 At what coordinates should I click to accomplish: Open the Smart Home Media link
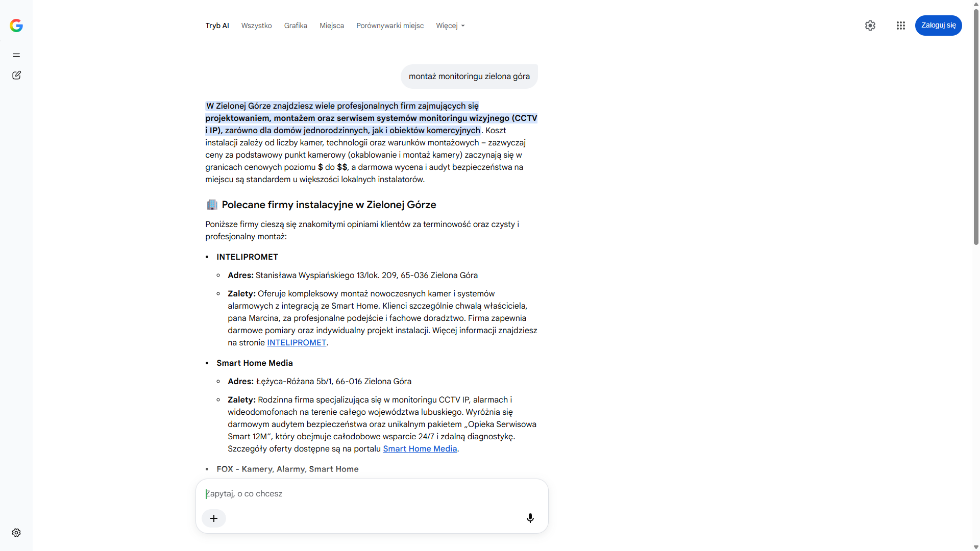(420, 449)
